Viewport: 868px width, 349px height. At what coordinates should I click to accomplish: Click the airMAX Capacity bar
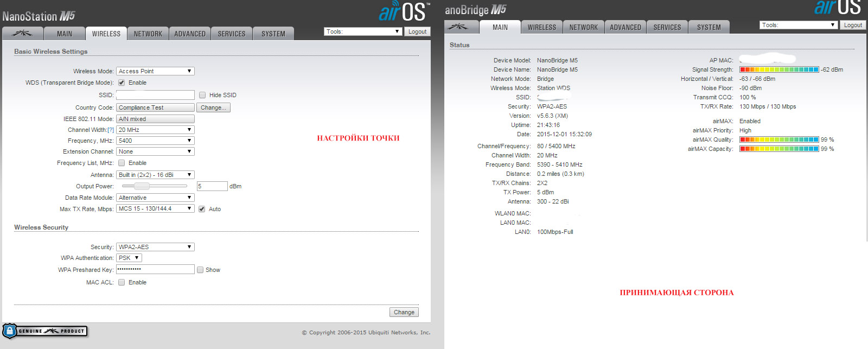(779, 149)
